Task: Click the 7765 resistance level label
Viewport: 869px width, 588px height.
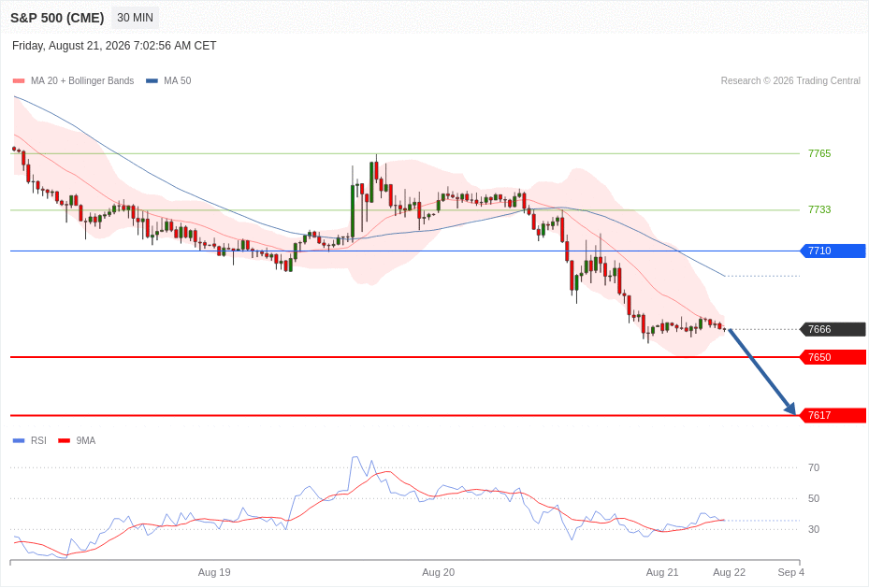Action: tap(819, 153)
